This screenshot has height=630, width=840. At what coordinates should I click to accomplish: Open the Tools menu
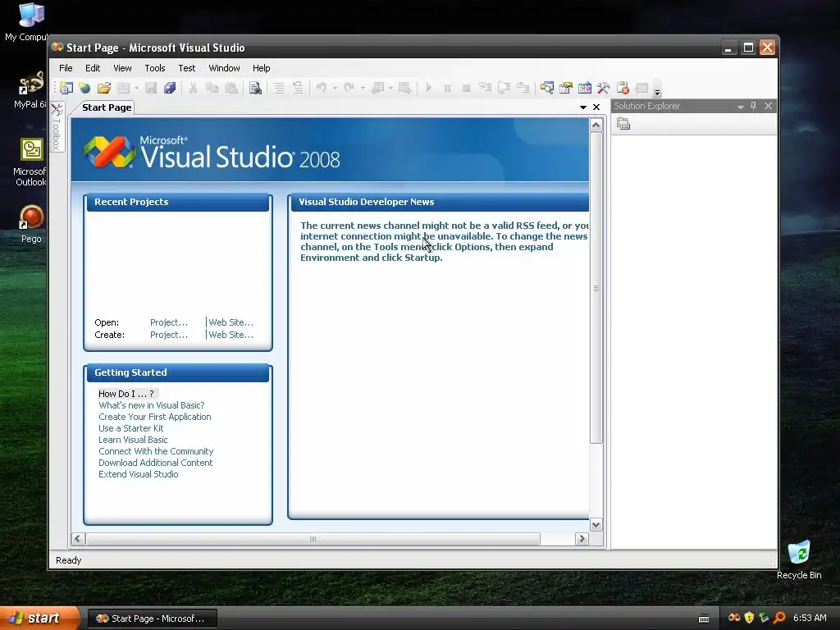[x=155, y=68]
